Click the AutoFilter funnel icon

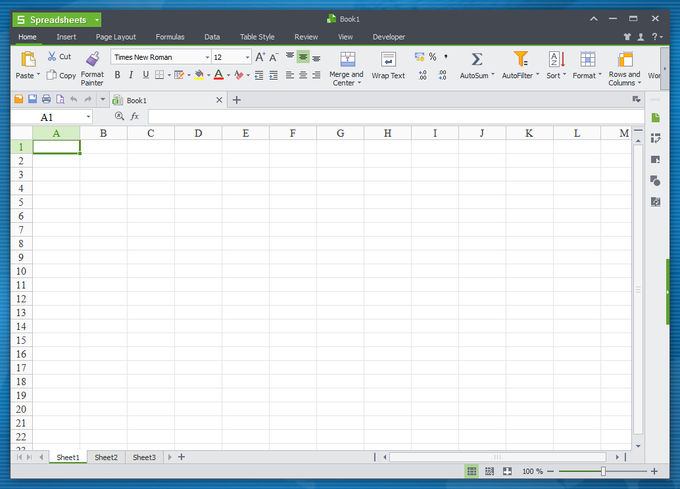click(x=520, y=59)
